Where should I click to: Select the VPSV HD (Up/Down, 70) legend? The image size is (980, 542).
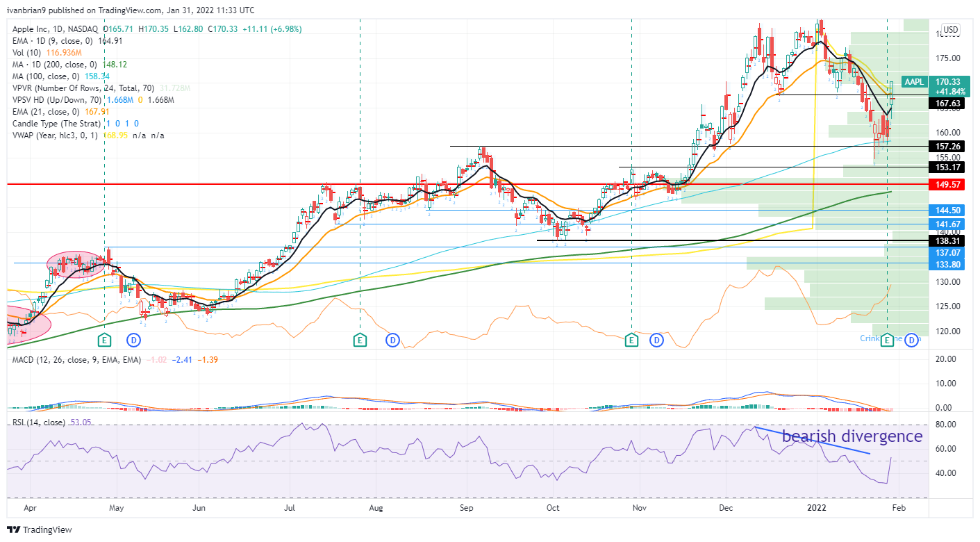[57, 99]
